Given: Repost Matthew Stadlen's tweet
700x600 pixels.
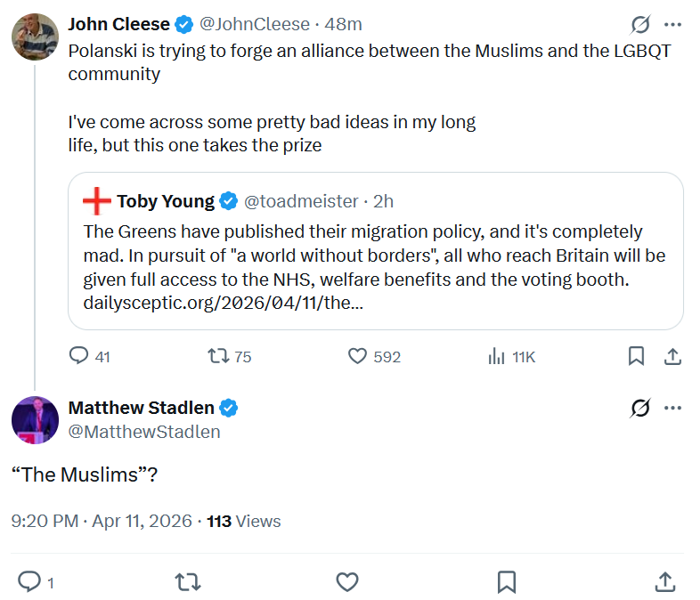Looking at the screenshot, I should [x=187, y=582].
